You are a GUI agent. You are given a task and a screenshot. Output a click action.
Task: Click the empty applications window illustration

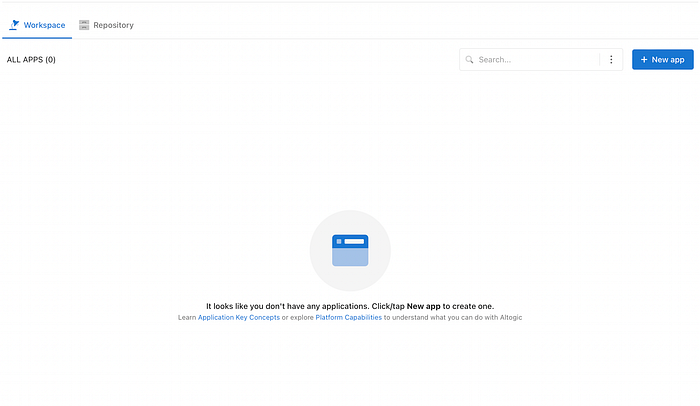click(350, 251)
